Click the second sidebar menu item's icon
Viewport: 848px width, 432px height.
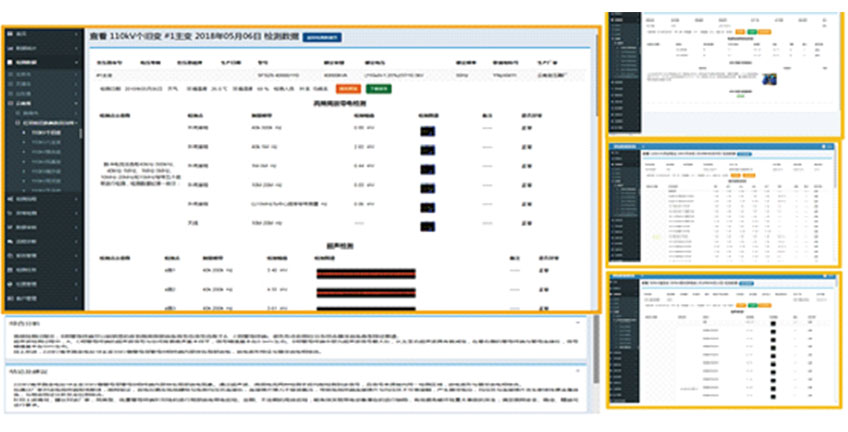click(9, 48)
